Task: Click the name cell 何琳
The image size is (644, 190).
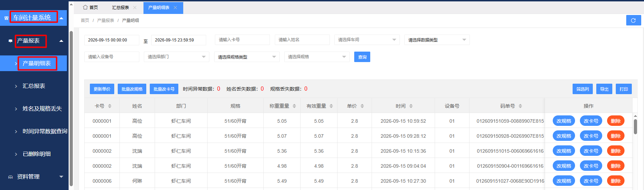Action: pyautogui.click(x=137, y=181)
